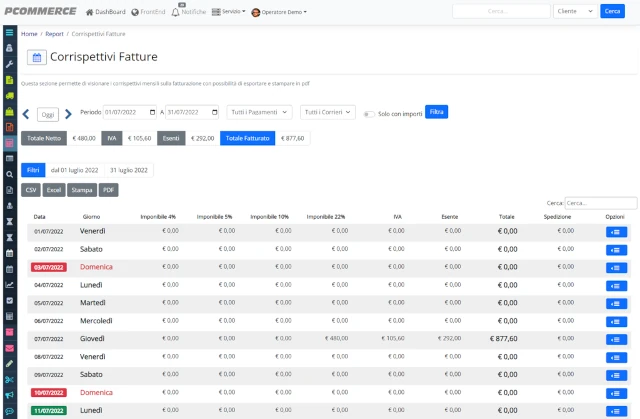Viewport: 640px width, 419px height.
Task: Open the green shopping bag sidebar icon
Action: pyautogui.click(x=9, y=111)
